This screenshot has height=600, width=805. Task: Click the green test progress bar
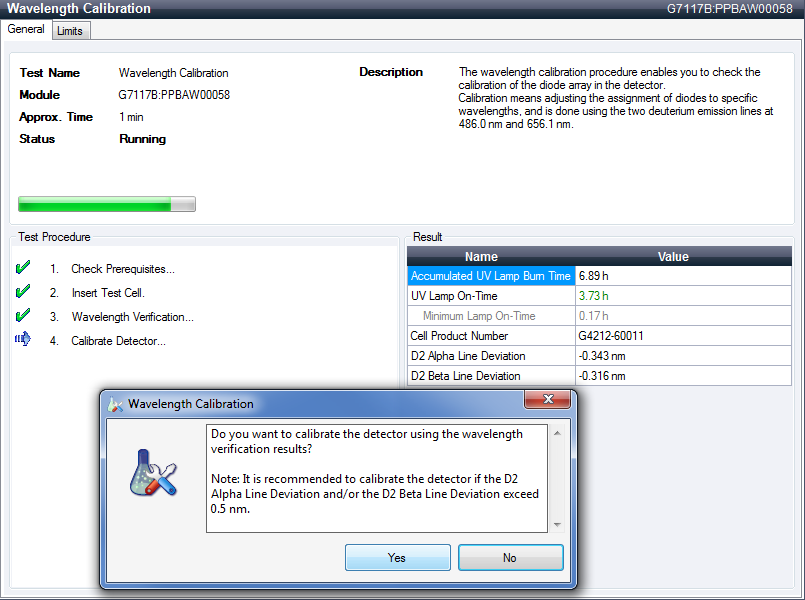pyautogui.click(x=107, y=204)
